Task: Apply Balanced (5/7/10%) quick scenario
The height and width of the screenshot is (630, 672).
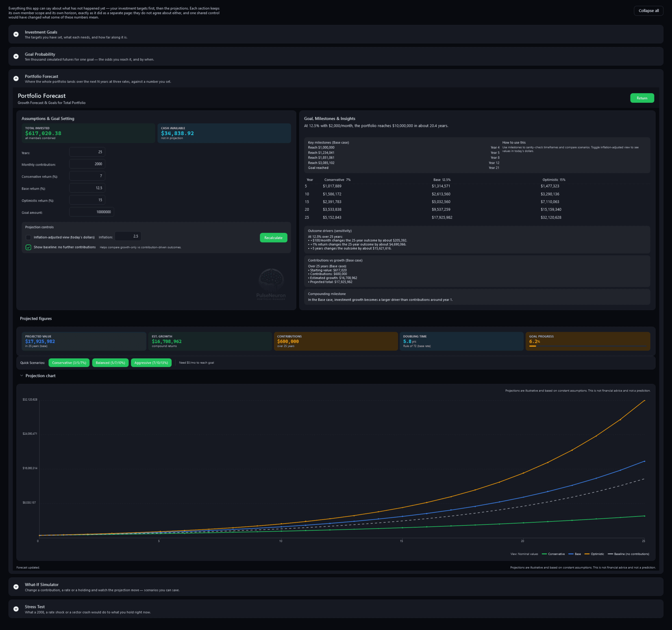Action: pos(110,362)
